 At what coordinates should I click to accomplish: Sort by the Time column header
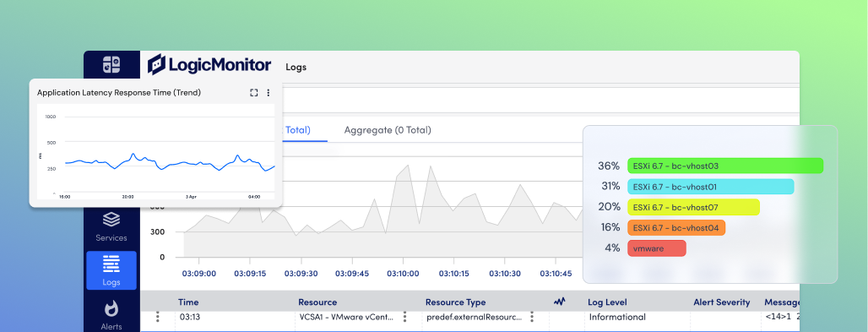188,302
